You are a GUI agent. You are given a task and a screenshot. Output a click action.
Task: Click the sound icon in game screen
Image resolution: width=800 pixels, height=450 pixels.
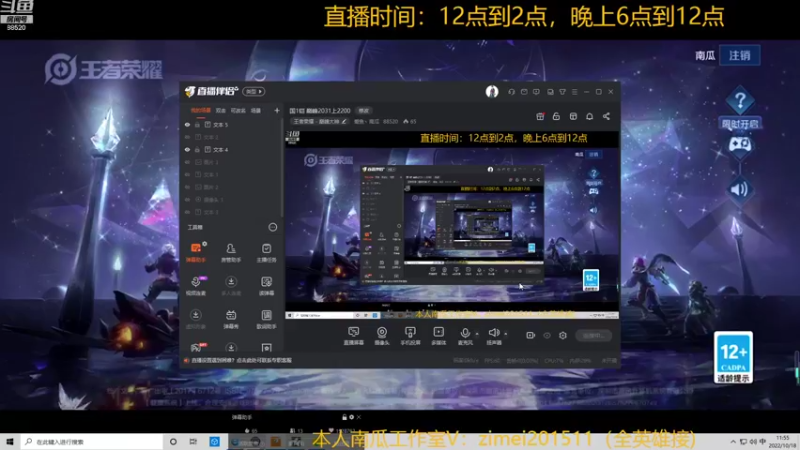[x=739, y=189]
